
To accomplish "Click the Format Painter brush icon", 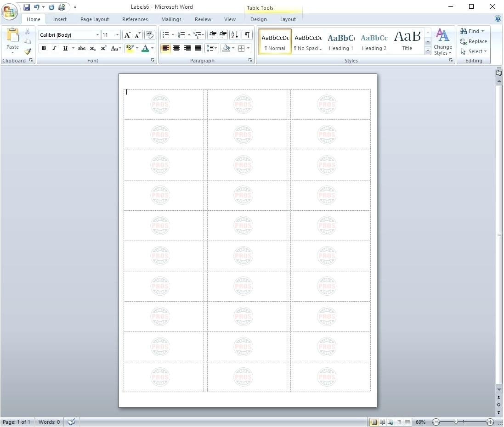I will [x=28, y=51].
